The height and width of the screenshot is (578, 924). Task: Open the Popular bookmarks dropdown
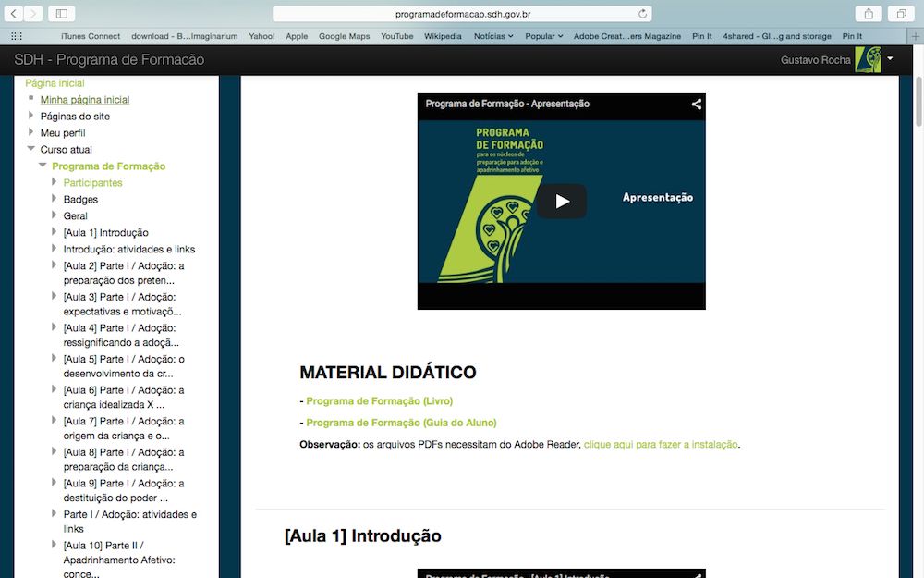543,36
